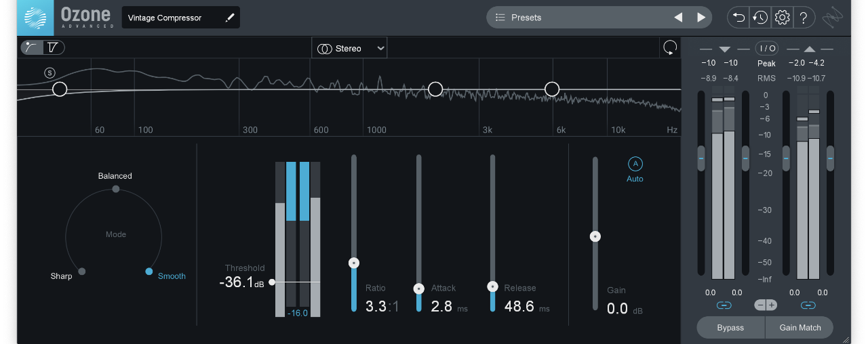Click the iZotope logo at top right

(833, 18)
